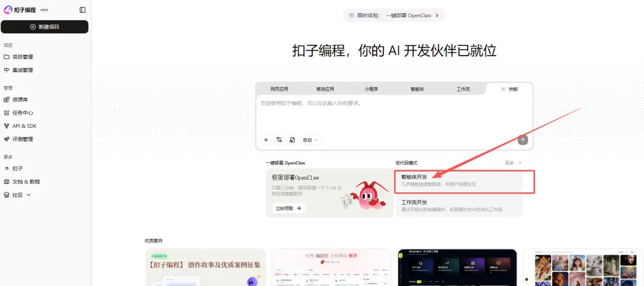Open the Dreambox AI dark case thumbnail

pos(457,267)
